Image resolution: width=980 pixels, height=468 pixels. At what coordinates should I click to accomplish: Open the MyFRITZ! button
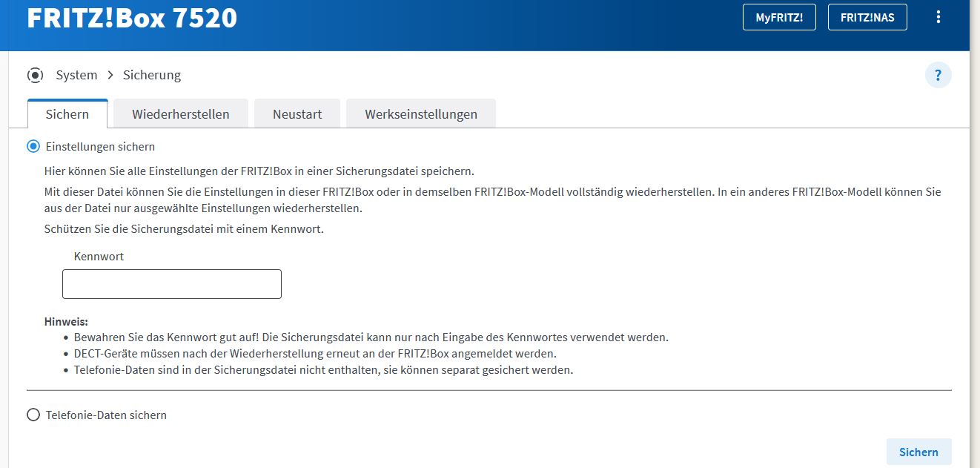779,17
